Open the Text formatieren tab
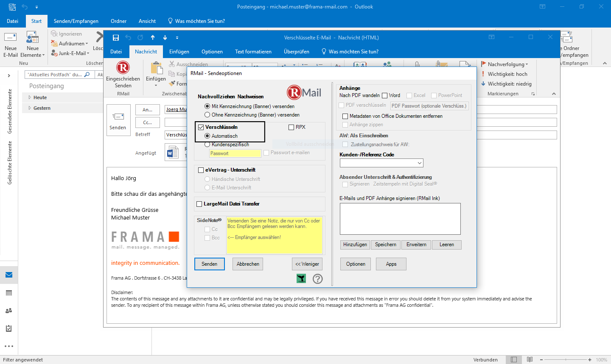Image resolution: width=611 pixels, height=364 pixels. pyautogui.click(x=253, y=52)
